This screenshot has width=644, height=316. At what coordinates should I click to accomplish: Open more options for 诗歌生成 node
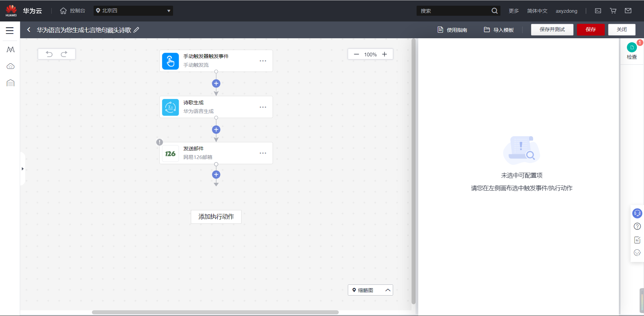point(263,107)
